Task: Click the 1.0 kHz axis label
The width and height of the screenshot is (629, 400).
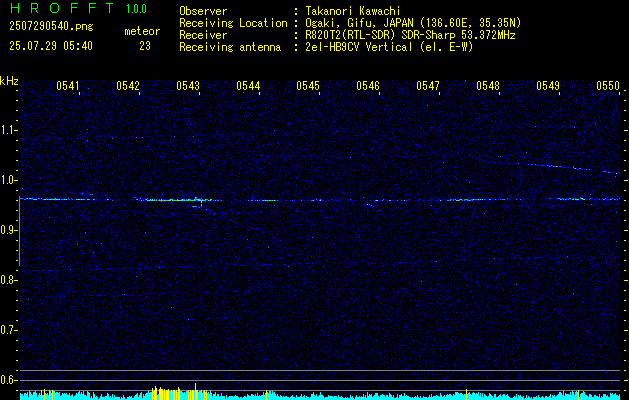Action: (x=8, y=180)
